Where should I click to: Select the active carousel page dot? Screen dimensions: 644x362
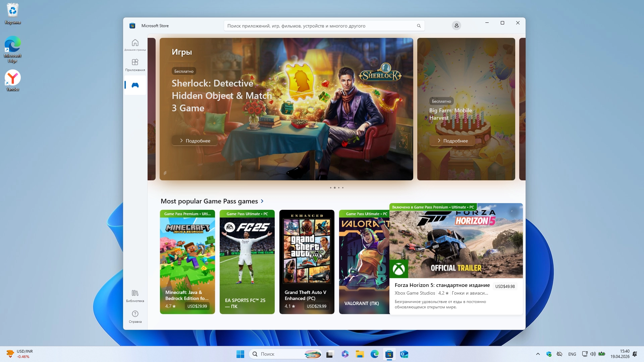[x=334, y=188]
